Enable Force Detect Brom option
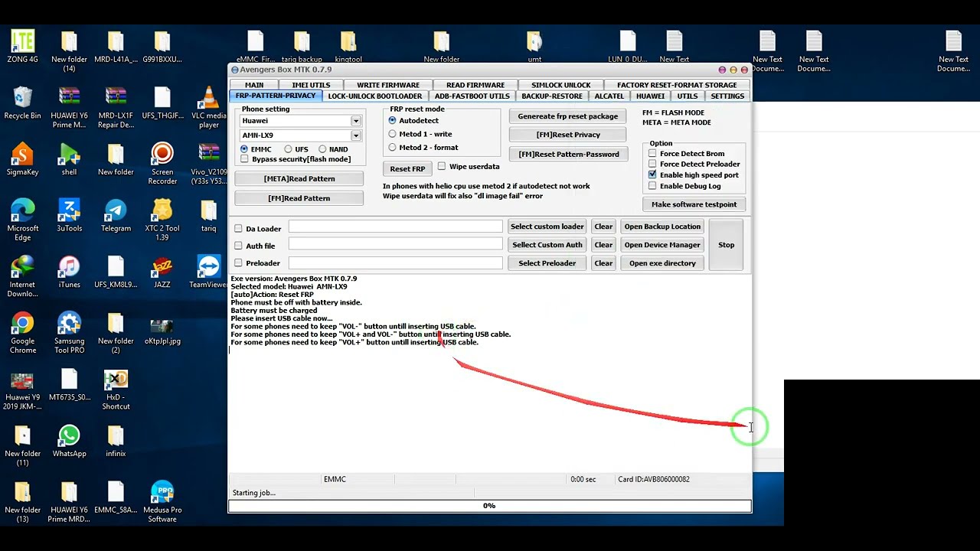 pos(652,153)
